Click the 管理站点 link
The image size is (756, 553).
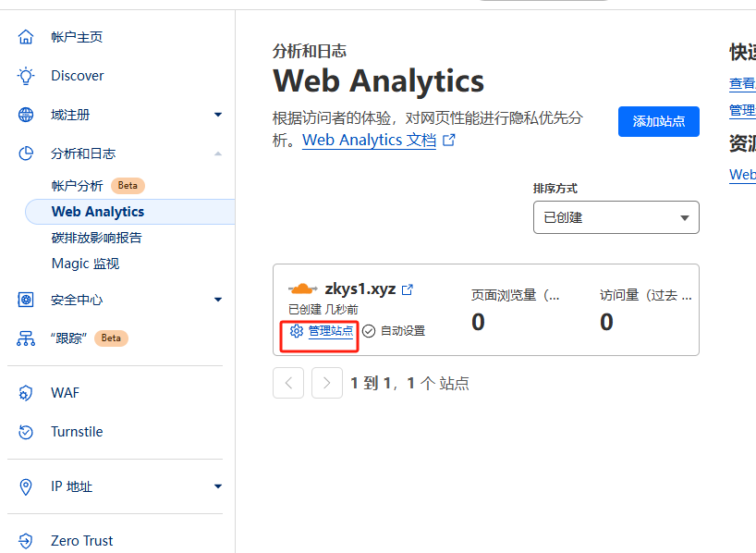point(331,331)
